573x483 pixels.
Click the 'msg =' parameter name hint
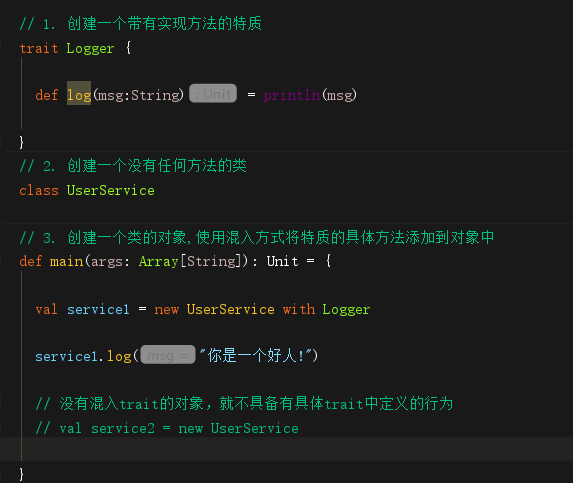click(168, 355)
